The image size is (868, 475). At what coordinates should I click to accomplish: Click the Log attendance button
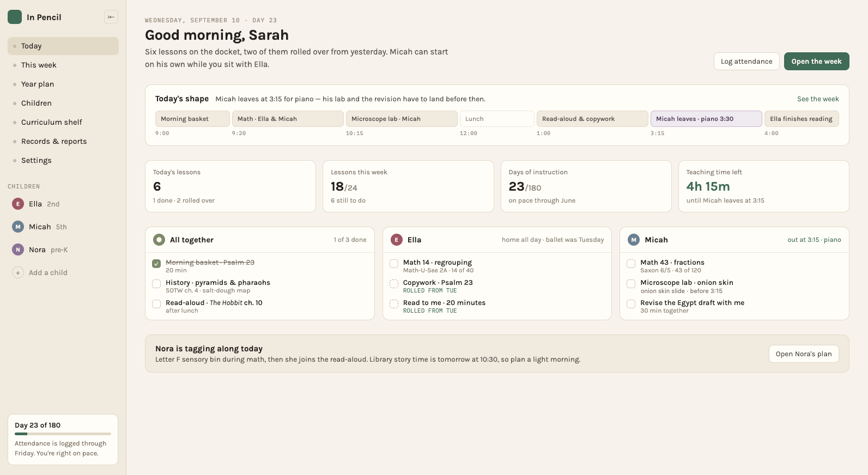tap(746, 61)
